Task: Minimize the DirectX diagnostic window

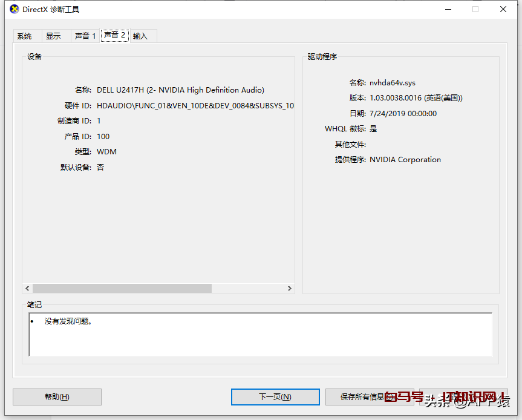Action: point(448,9)
